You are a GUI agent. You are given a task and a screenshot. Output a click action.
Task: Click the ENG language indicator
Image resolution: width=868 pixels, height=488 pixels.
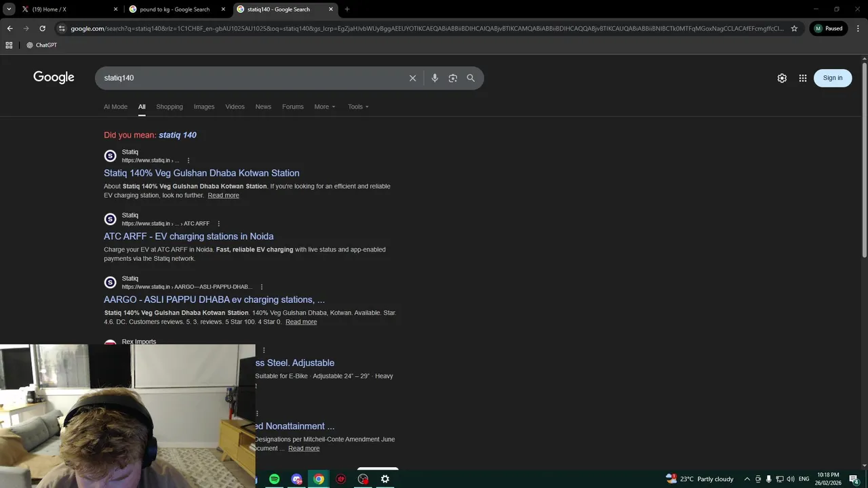pyautogui.click(x=804, y=479)
